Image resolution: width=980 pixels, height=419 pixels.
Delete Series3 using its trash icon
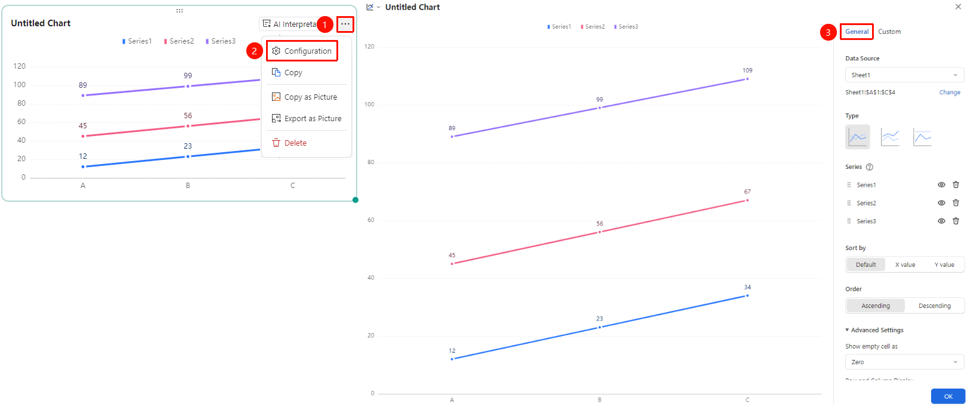956,221
